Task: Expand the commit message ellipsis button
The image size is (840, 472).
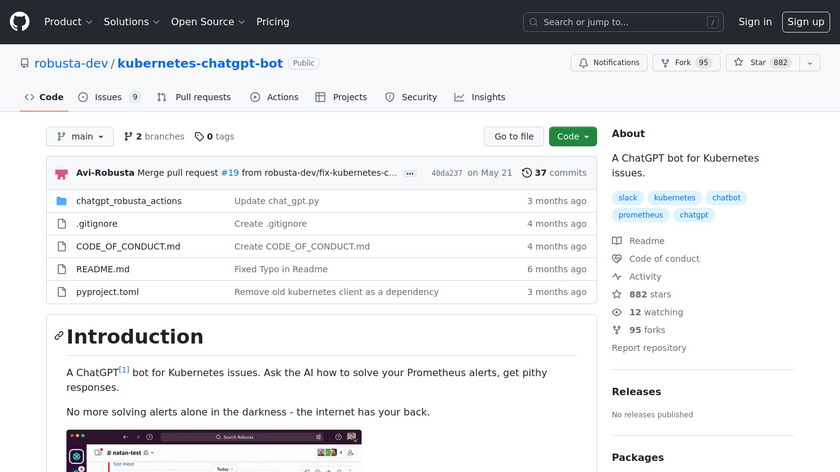Action: (x=410, y=174)
